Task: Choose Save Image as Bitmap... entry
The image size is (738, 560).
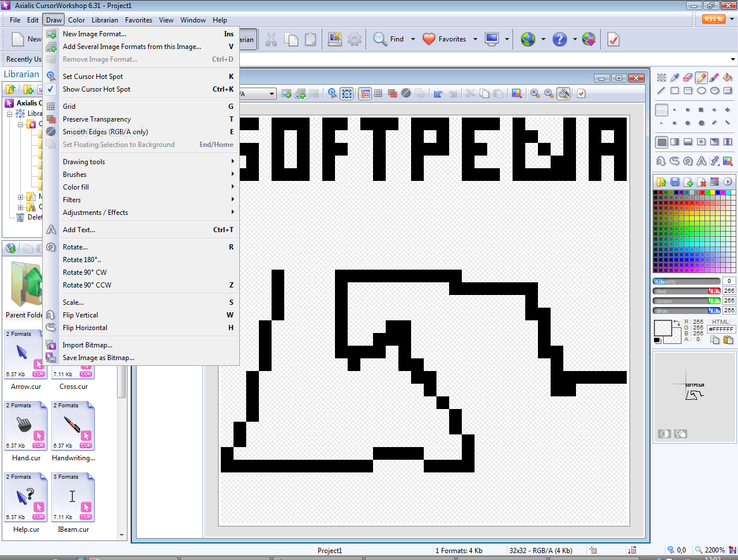Action: (141, 358)
